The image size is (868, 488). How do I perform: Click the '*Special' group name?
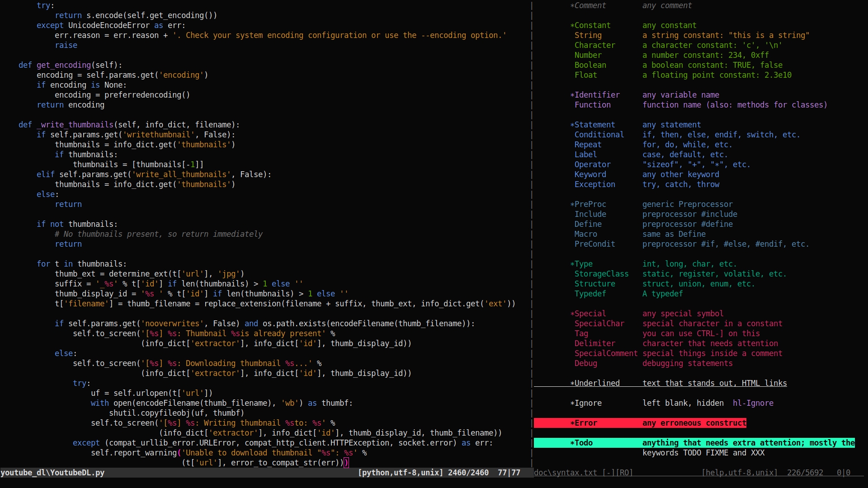pos(588,314)
